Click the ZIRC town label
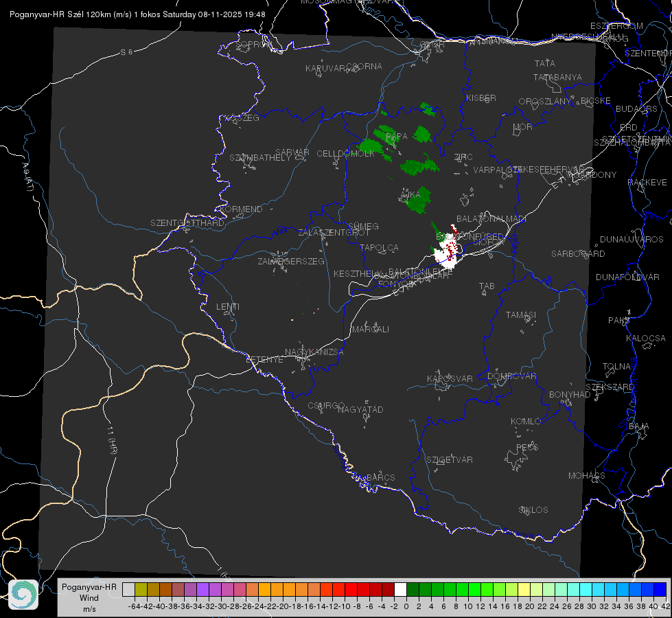The image size is (672, 618). coord(463,157)
